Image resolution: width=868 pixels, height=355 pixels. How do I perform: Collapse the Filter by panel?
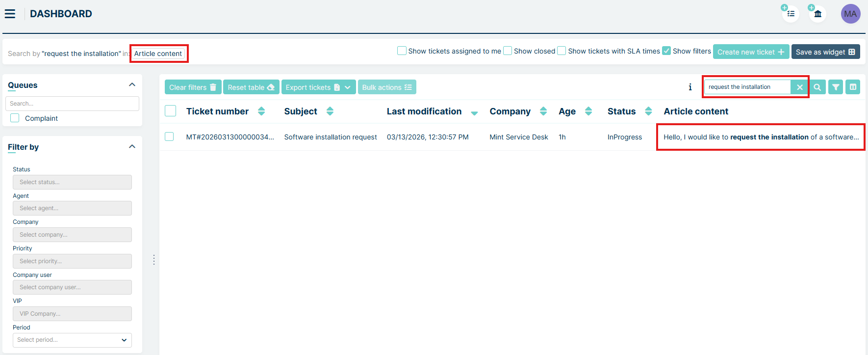[x=132, y=147]
